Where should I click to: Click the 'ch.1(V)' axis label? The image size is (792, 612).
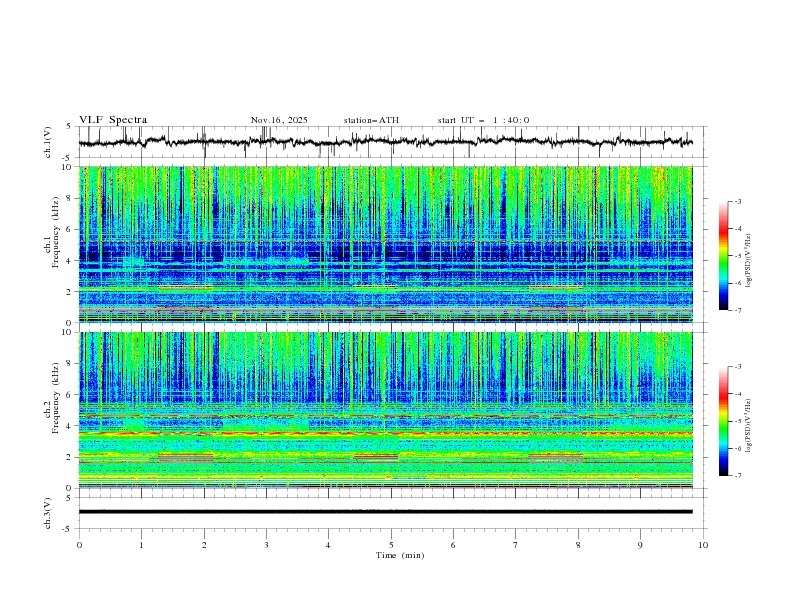coord(48,142)
